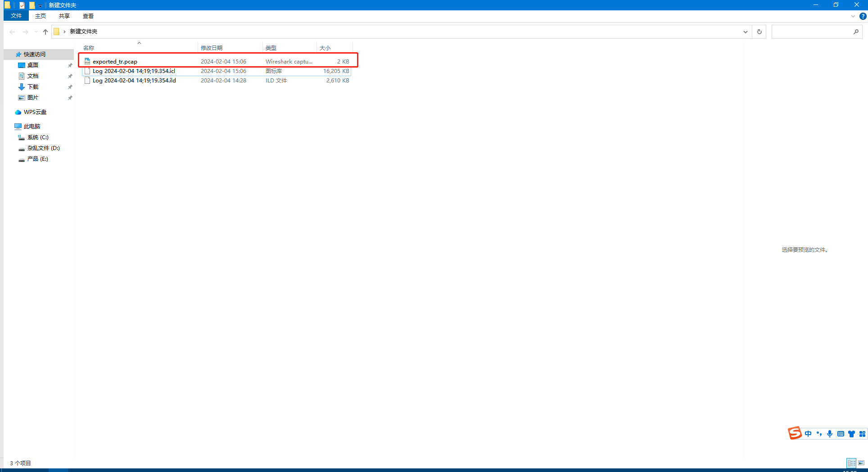
Task: Open 图片 in the navigation pane
Action: pyautogui.click(x=33, y=98)
